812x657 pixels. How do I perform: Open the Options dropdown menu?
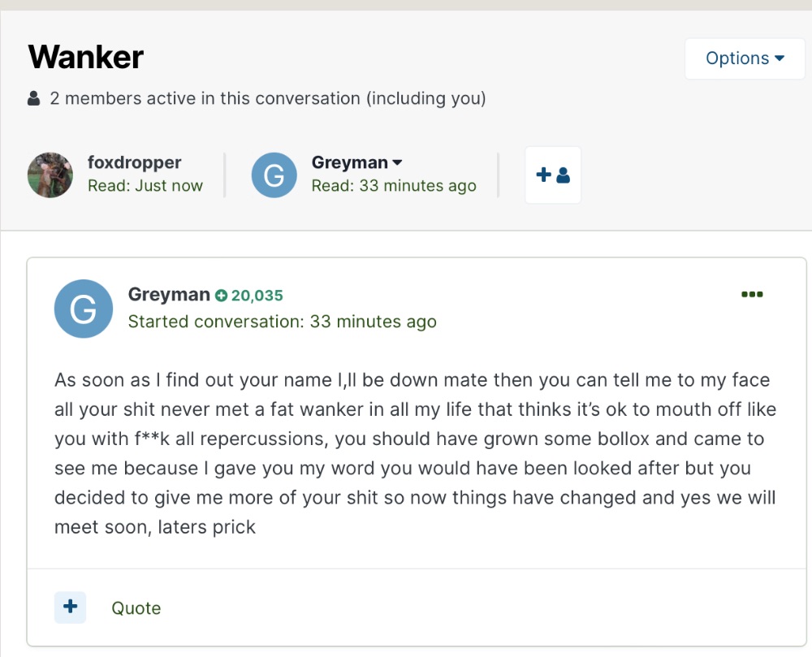pyautogui.click(x=745, y=58)
